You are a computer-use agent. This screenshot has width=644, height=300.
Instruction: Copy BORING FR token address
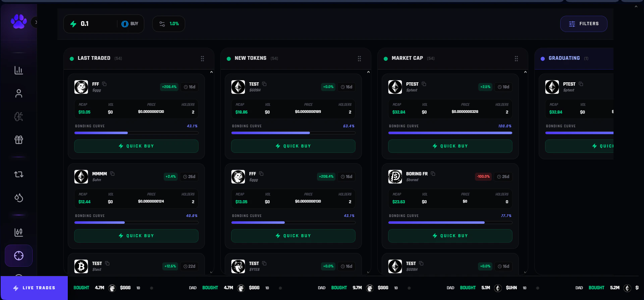[433, 174]
